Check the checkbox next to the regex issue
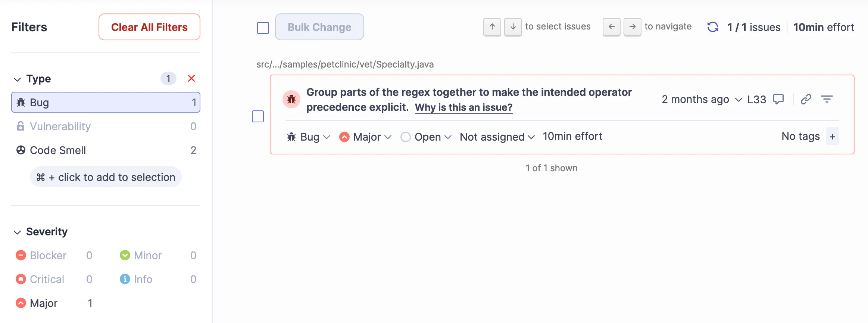 tap(257, 116)
